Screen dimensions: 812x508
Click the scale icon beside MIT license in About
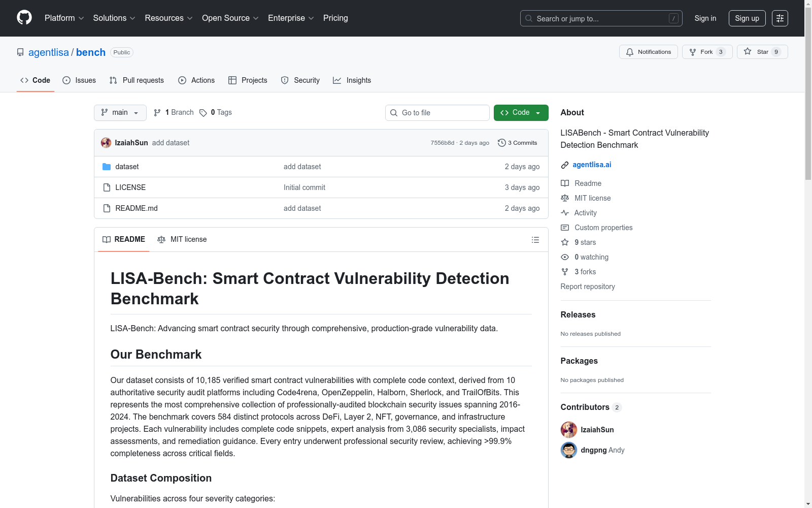point(565,198)
